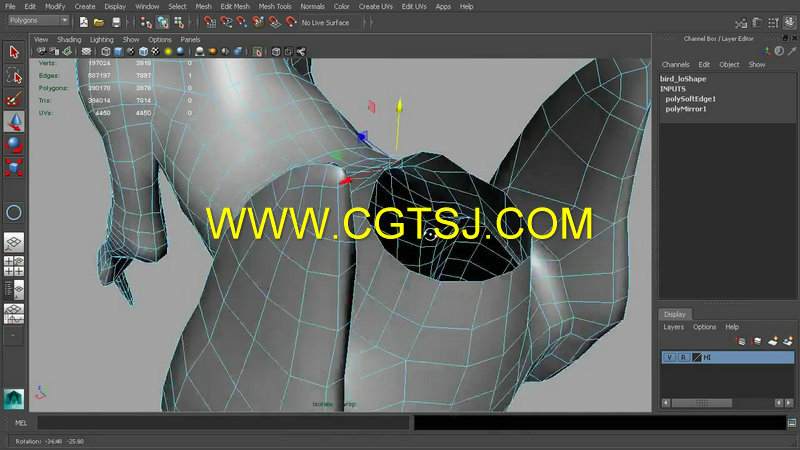The height and width of the screenshot is (450, 800).
Task: Open the Edit Mesh menu
Action: (235, 7)
